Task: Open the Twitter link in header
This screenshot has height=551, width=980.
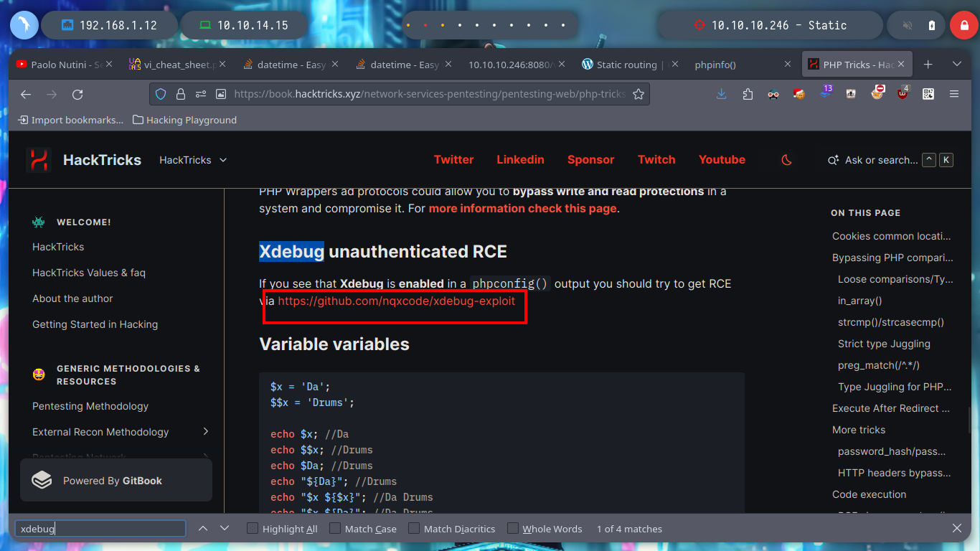Action: pyautogui.click(x=453, y=160)
